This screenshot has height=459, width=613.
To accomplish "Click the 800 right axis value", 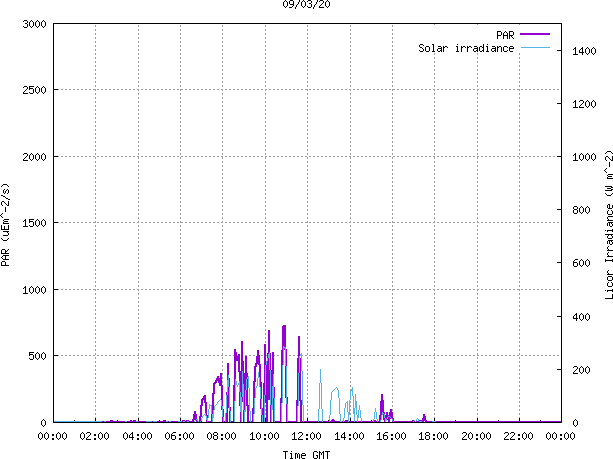I will pos(581,210).
